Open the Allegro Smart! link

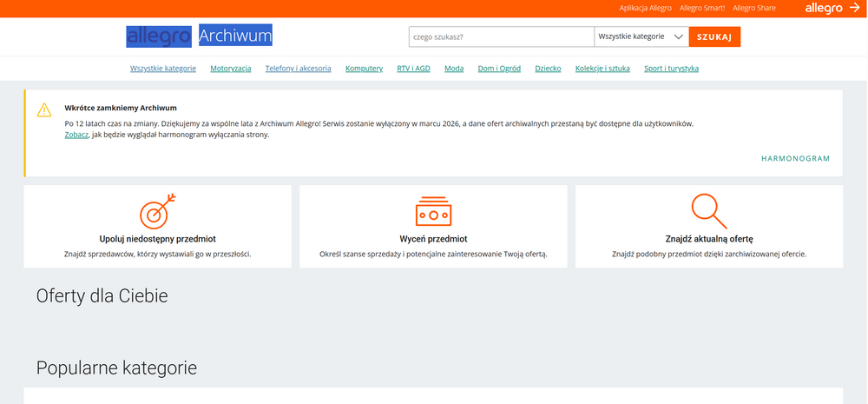pos(703,9)
